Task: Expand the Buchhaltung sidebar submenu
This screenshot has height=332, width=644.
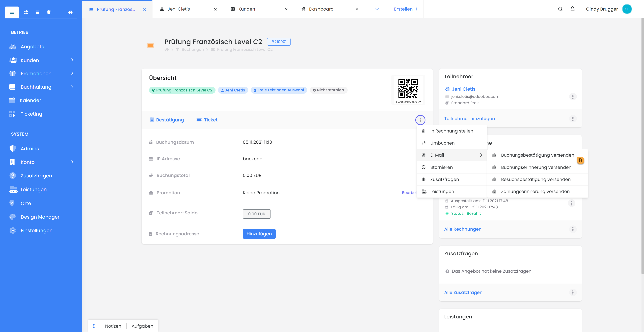Action: click(x=72, y=87)
